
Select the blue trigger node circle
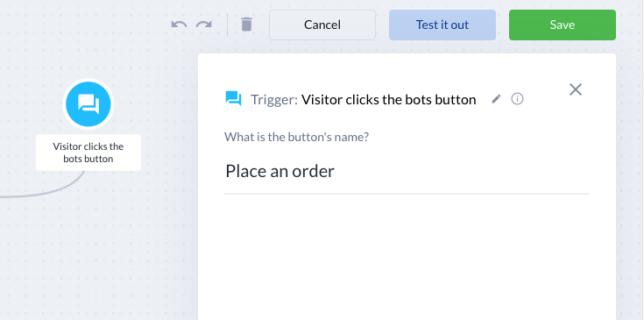coord(88,104)
